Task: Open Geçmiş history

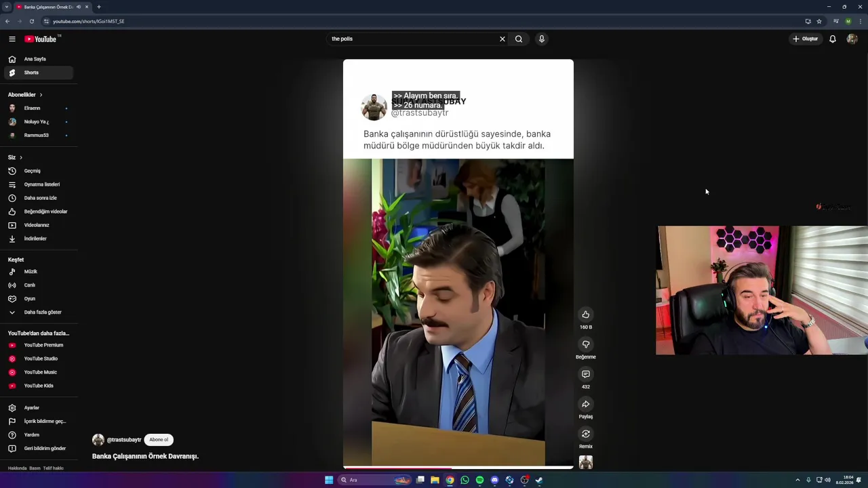Action: [38, 171]
